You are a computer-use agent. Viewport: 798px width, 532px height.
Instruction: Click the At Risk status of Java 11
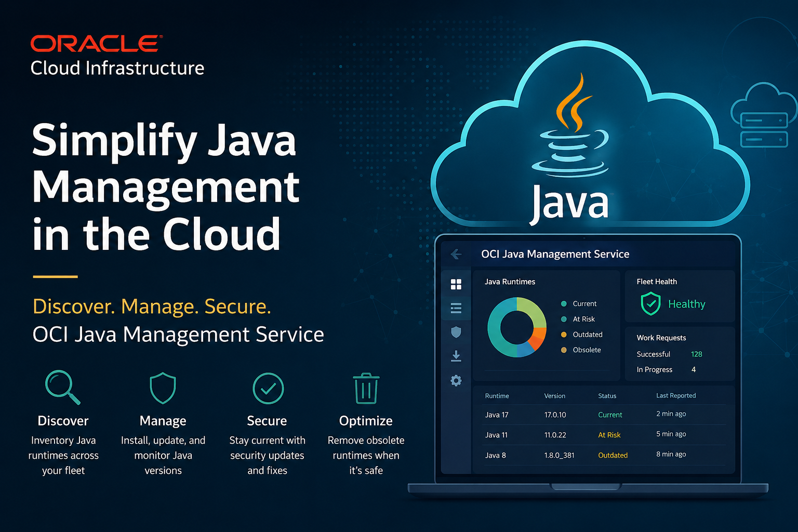coord(609,435)
